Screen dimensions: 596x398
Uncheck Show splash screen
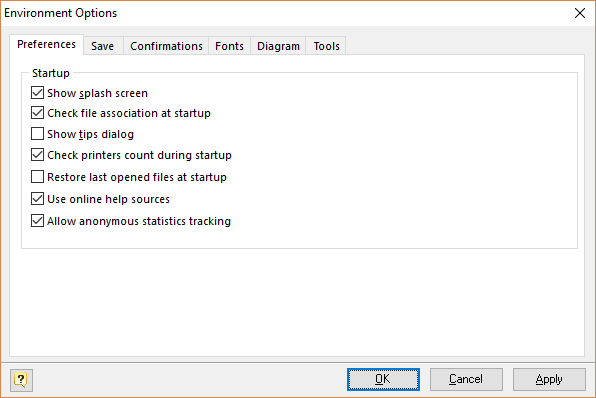tap(37, 93)
